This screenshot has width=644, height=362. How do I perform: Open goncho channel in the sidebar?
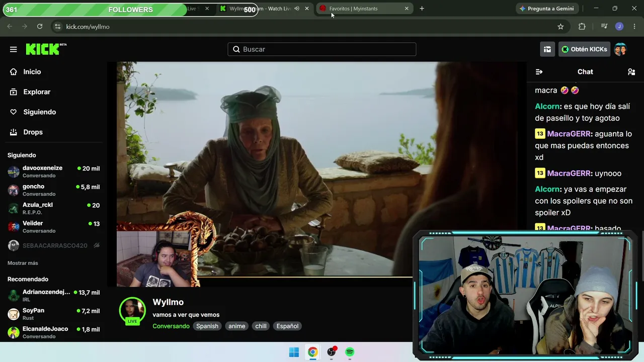pos(53,190)
